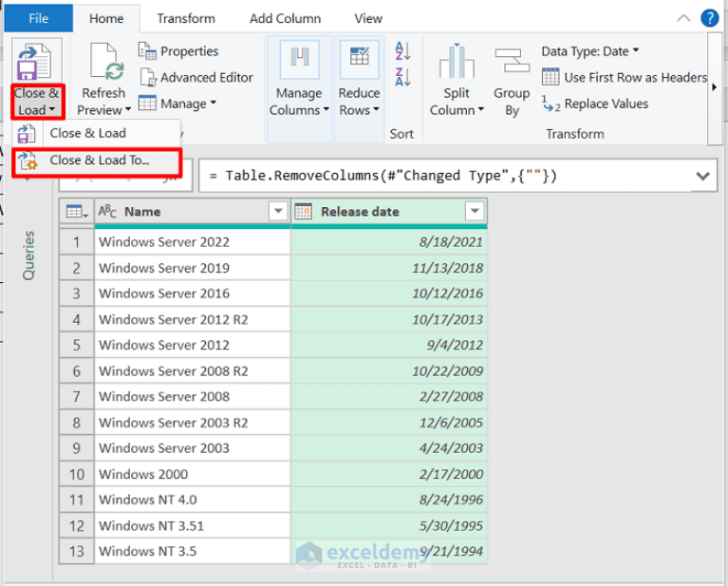The width and height of the screenshot is (728, 586).
Task: Click the date type icon of Release date column
Action: click(x=303, y=212)
